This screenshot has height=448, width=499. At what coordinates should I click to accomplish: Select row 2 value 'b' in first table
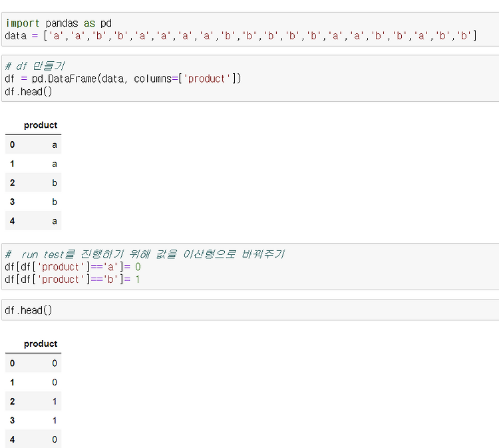55,183
